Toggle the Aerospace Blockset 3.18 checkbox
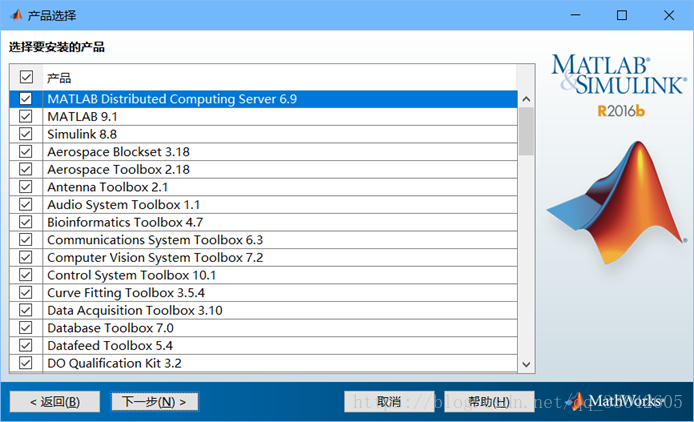 point(26,152)
